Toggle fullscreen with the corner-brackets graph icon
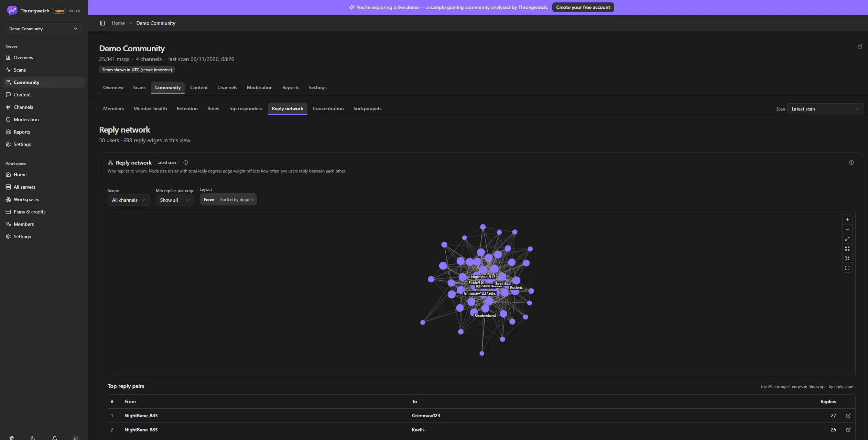The height and width of the screenshot is (440, 868). [847, 268]
